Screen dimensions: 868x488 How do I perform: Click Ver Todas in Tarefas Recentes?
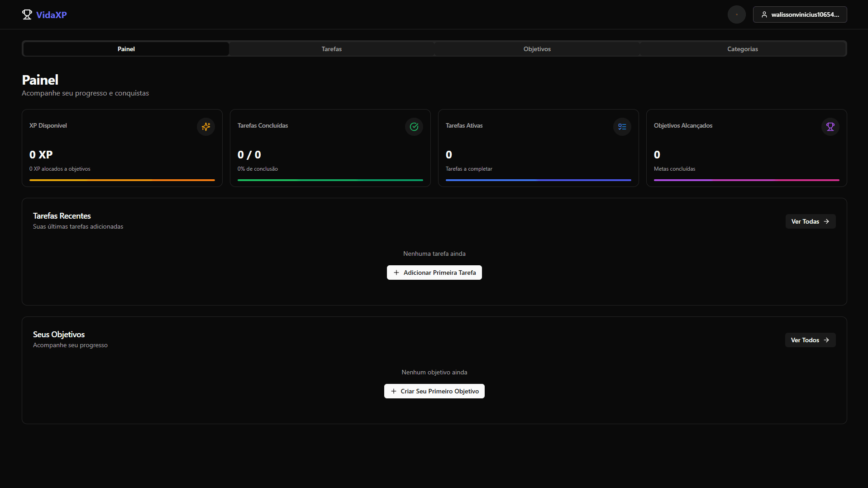[x=810, y=221]
